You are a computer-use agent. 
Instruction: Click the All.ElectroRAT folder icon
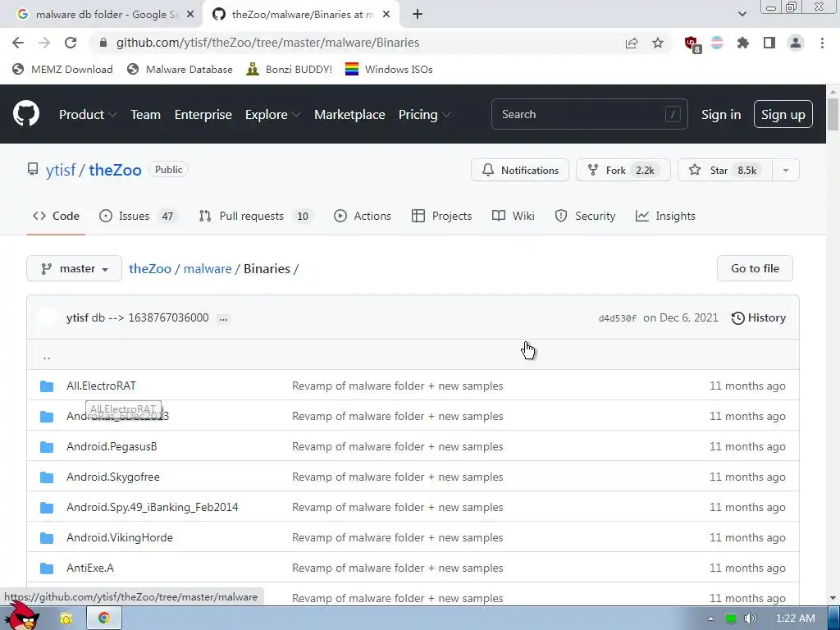(47, 386)
